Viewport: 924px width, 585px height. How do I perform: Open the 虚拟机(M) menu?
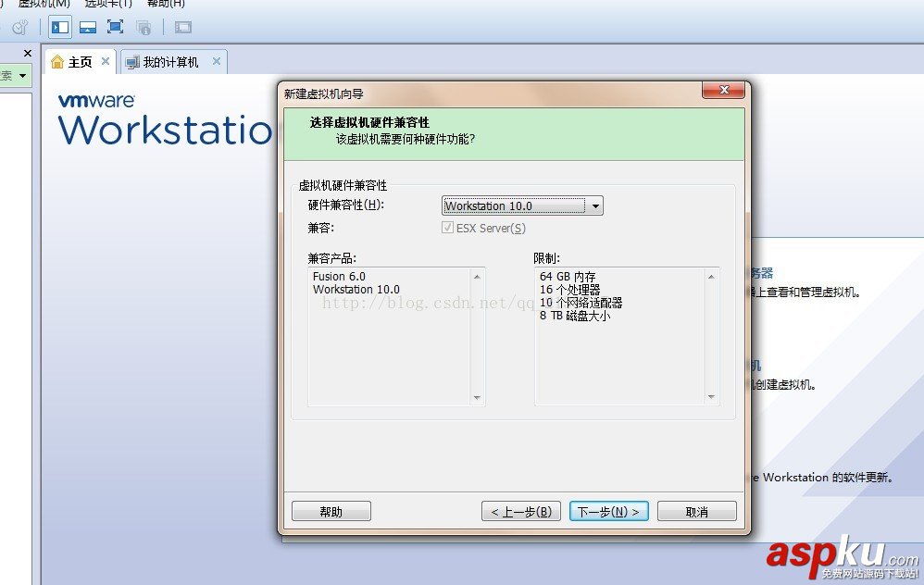[x=43, y=4]
